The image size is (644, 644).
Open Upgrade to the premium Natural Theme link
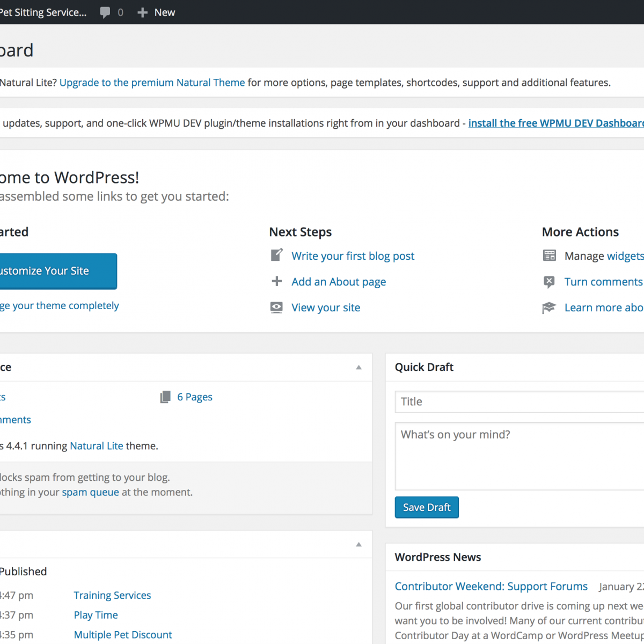pos(152,83)
